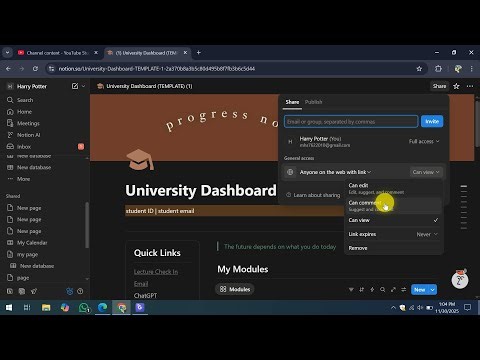Image resolution: width=480 pixels, height=360 pixels.
Task: Expand the Harry Potter workspace switcher
Action: pyautogui.click(x=32, y=86)
